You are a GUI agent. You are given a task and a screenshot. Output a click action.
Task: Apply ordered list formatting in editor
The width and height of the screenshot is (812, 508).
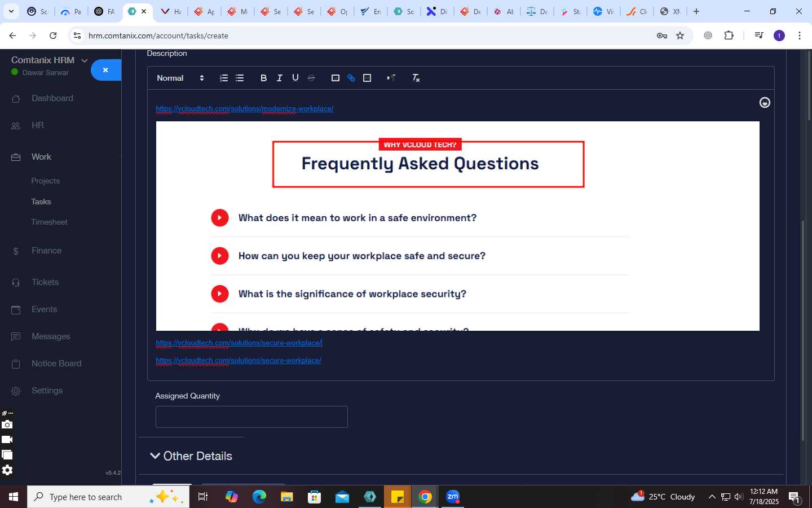click(224, 78)
